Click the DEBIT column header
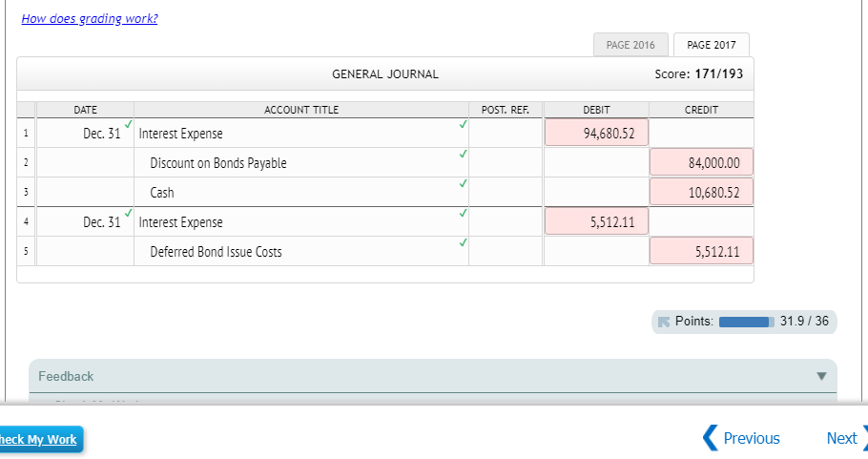 click(x=596, y=110)
